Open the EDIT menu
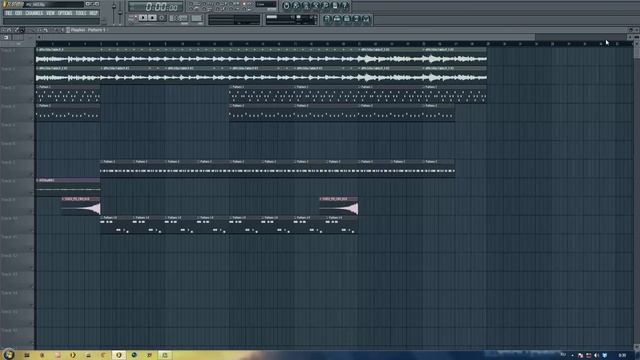Viewport: 640px width, 360px height. click(x=19, y=13)
